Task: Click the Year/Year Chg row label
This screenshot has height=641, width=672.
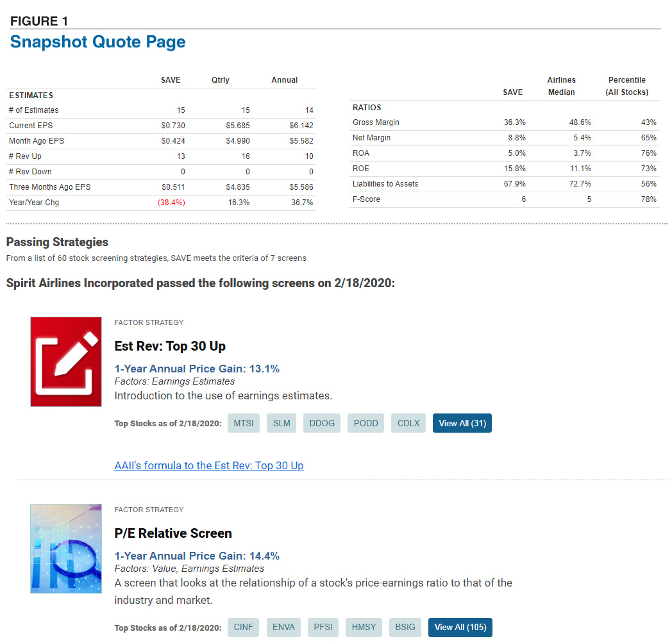Action: (34, 203)
